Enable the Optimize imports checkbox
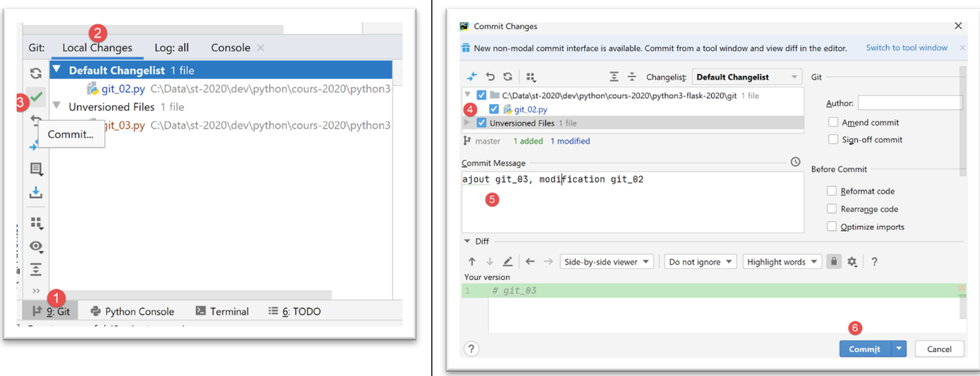The image size is (980, 376). point(832,227)
